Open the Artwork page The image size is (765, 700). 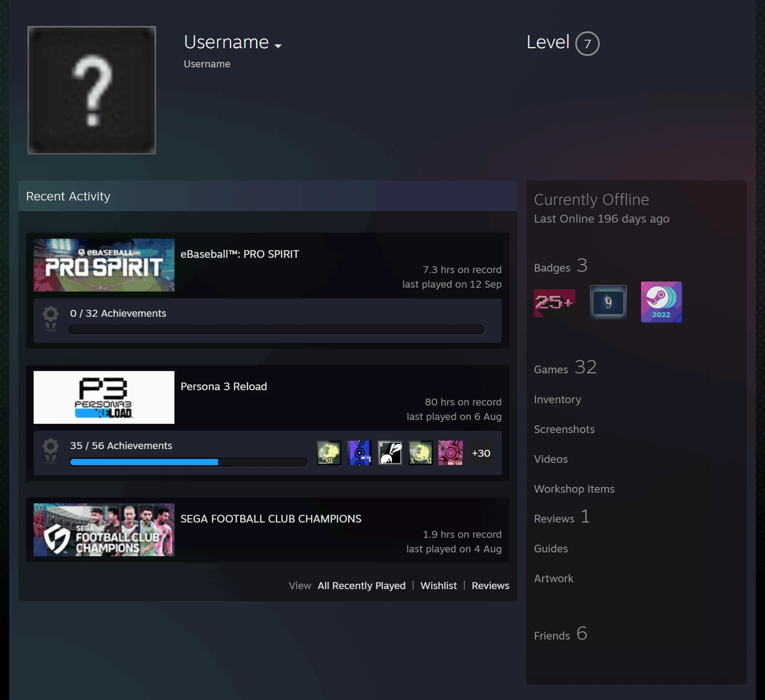point(553,578)
